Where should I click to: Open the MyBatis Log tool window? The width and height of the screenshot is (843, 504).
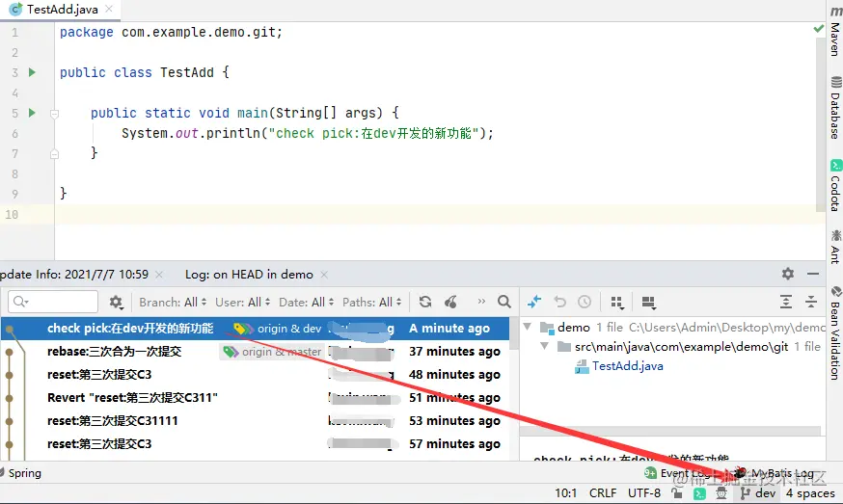coord(775,473)
